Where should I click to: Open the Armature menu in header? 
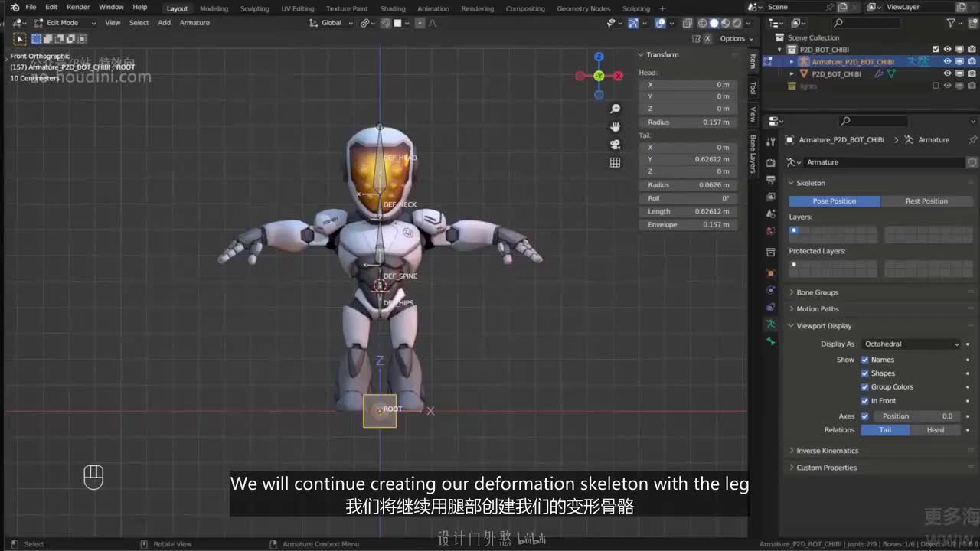194,23
